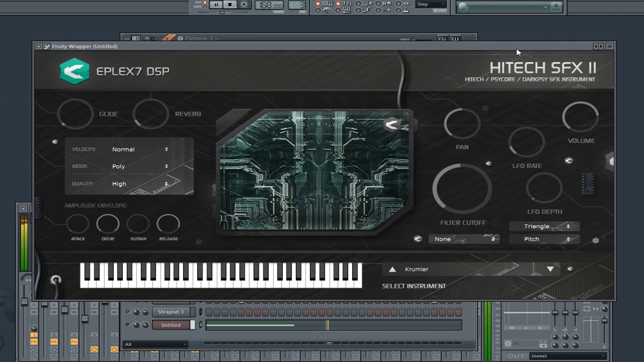Click the arrow icon beside LFO Rate
The height and width of the screenshot is (362, 644).
[x=569, y=161]
